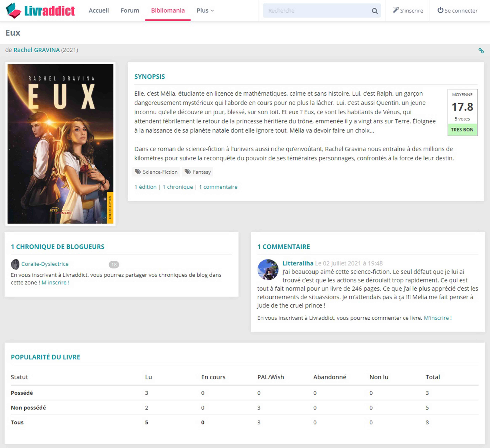Viewport: 490px width, 448px height.
Task: View the Eux book cover image
Action: (x=61, y=144)
